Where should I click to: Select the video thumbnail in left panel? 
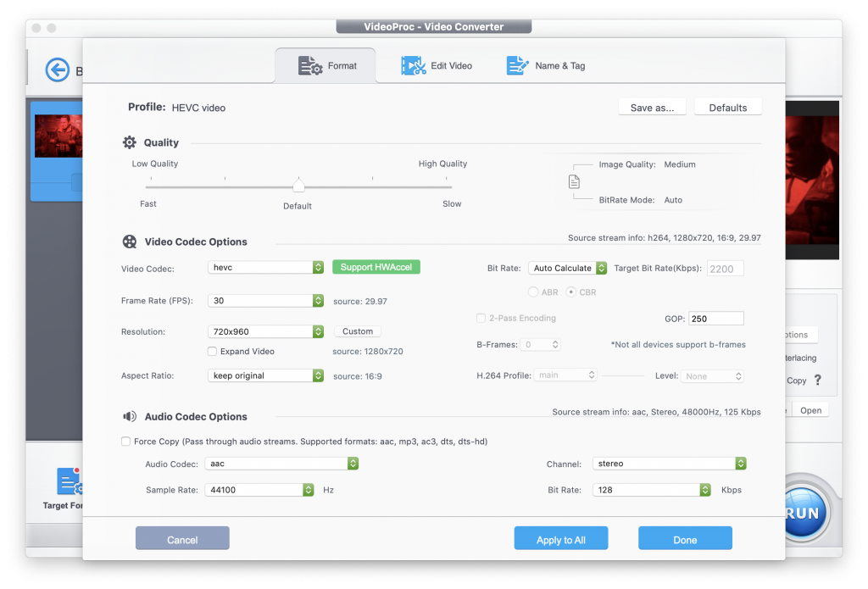[x=58, y=136]
